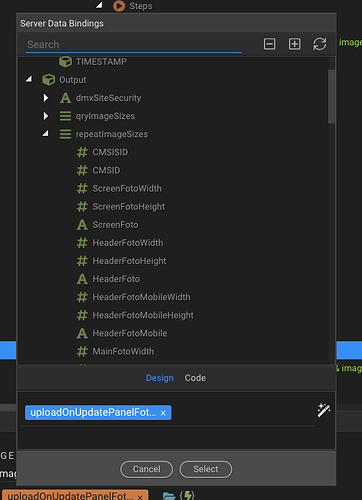Click the Cancel button

pos(146,469)
